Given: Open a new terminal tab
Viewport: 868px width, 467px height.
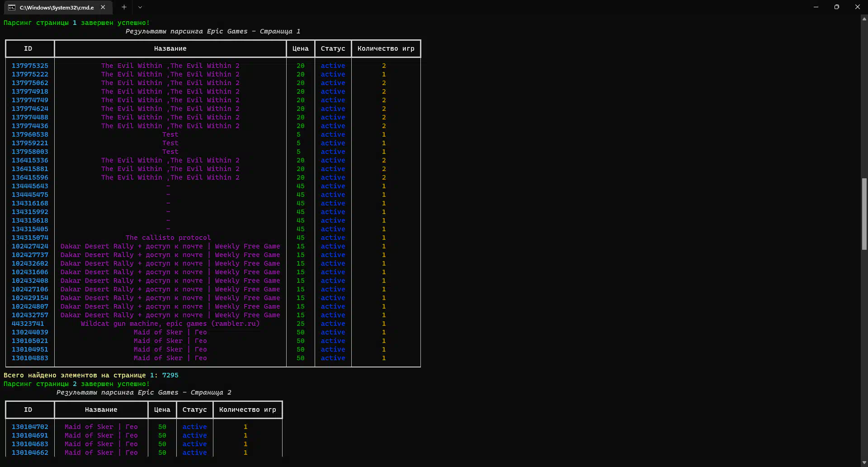Looking at the screenshot, I should click(x=124, y=7).
